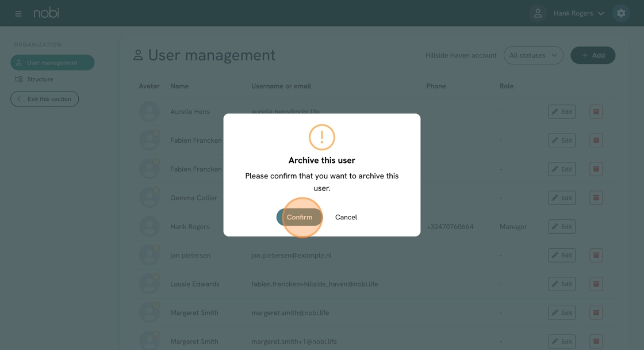The image size is (644, 350).
Task: Click the Username or email column header
Action: (x=281, y=86)
